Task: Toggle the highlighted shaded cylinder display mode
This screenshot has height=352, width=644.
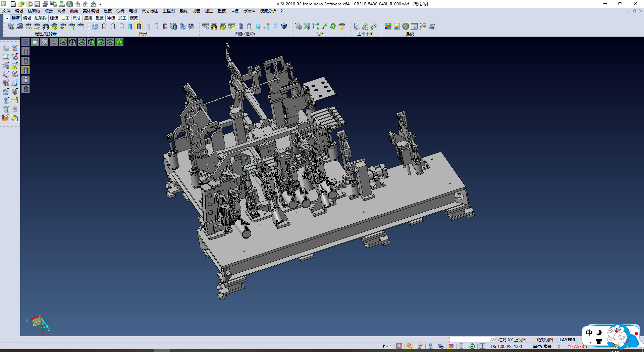Action: click(x=139, y=26)
